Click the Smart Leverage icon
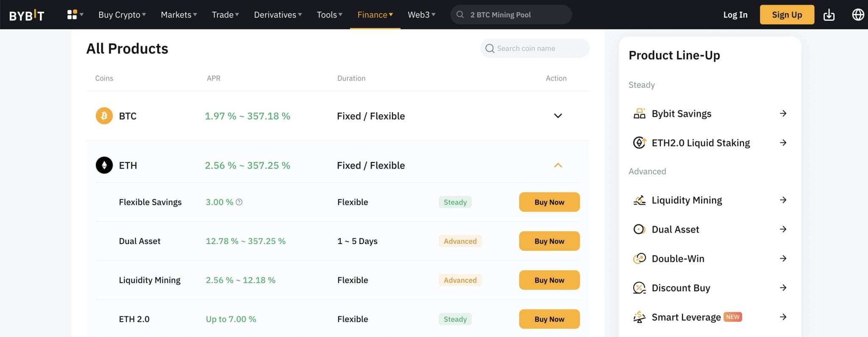The height and width of the screenshot is (337, 868). pos(639,317)
